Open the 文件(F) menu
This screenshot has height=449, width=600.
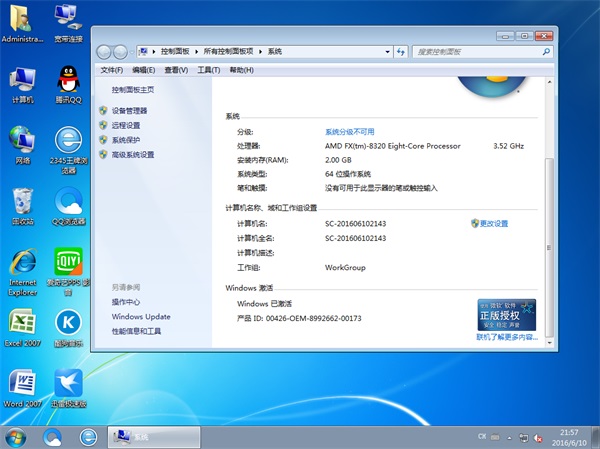tap(111, 70)
